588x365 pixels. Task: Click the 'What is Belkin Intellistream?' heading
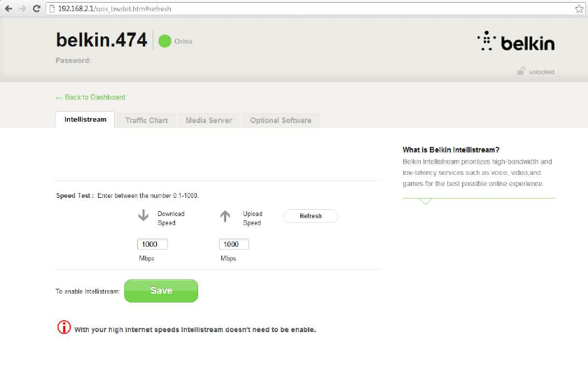click(x=451, y=150)
